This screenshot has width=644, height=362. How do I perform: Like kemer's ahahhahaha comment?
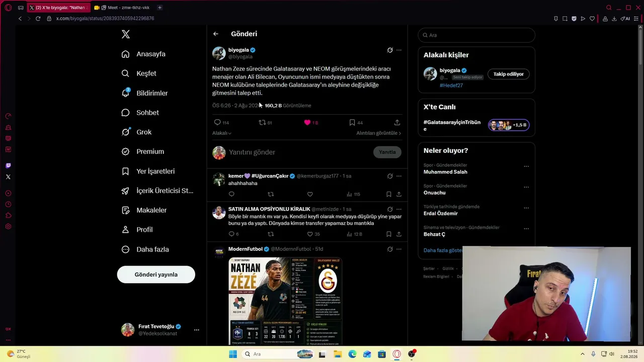(x=310, y=194)
